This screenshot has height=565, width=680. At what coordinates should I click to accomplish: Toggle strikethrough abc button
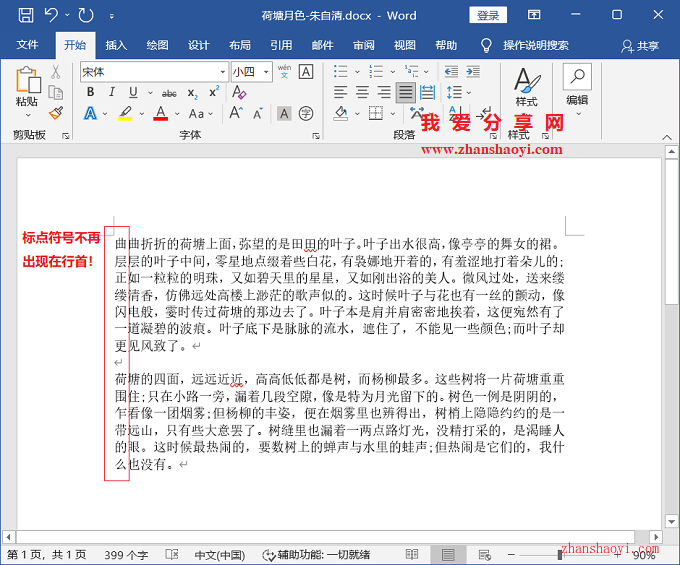click(169, 93)
